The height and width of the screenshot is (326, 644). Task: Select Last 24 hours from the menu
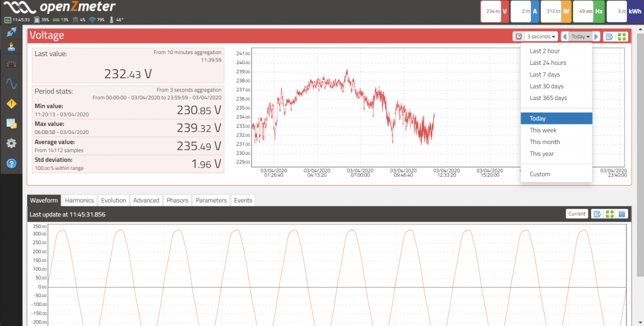(556, 62)
